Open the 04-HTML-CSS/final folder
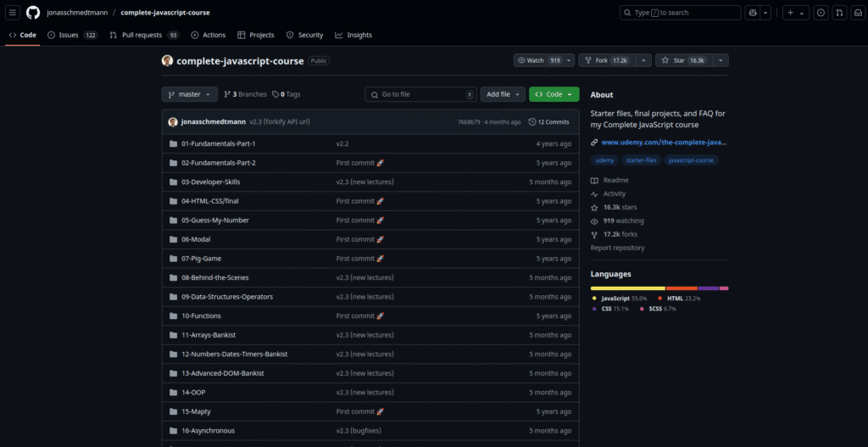868x447 pixels. 210,201
